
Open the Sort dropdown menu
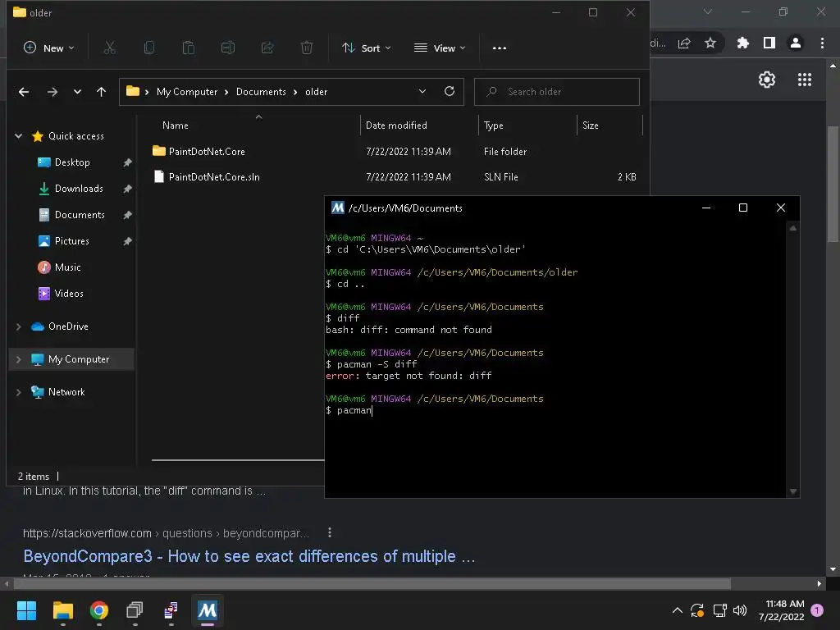[367, 48]
